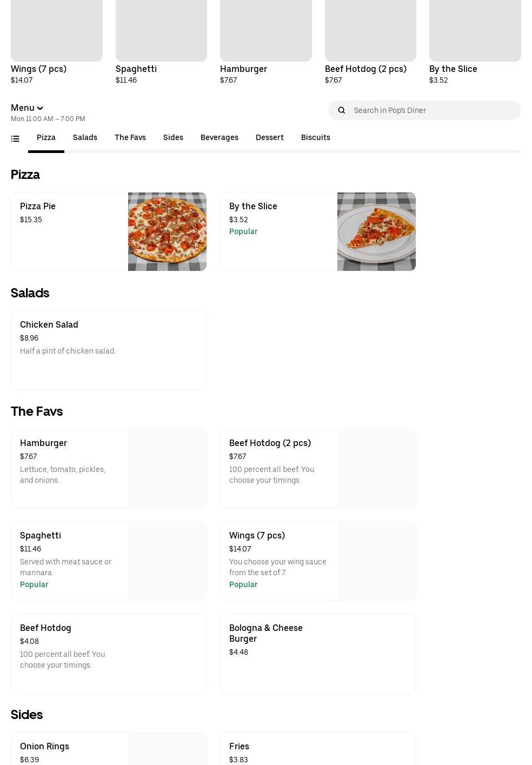The image size is (532, 765).
Task: Go to the Dessert tab
Action: pyautogui.click(x=269, y=137)
